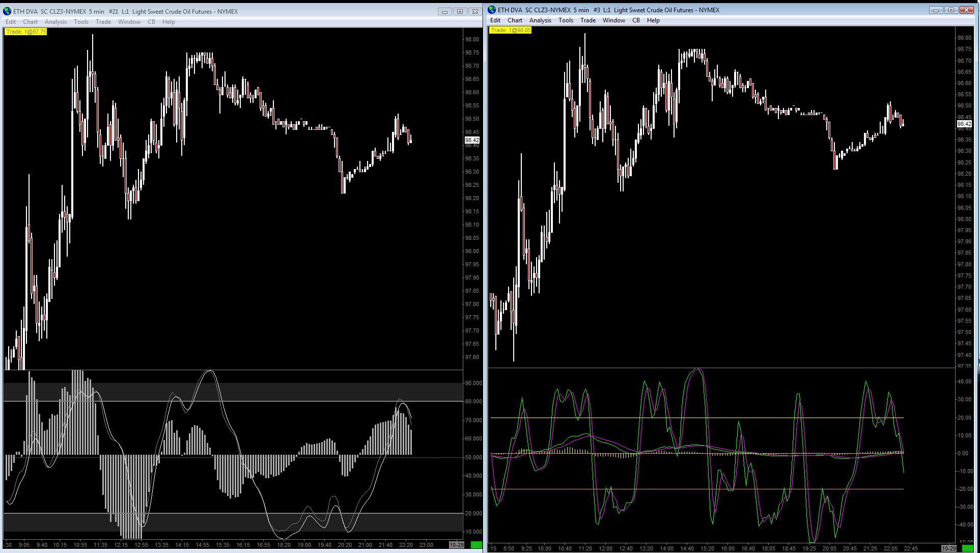Image resolution: width=980 pixels, height=553 pixels.
Task: Click the green status indicator in left chart corner
Action: (x=475, y=545)
